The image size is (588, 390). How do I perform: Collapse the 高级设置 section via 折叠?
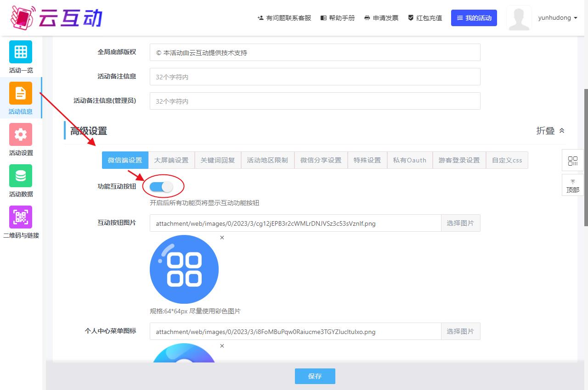tap(550, 131)
